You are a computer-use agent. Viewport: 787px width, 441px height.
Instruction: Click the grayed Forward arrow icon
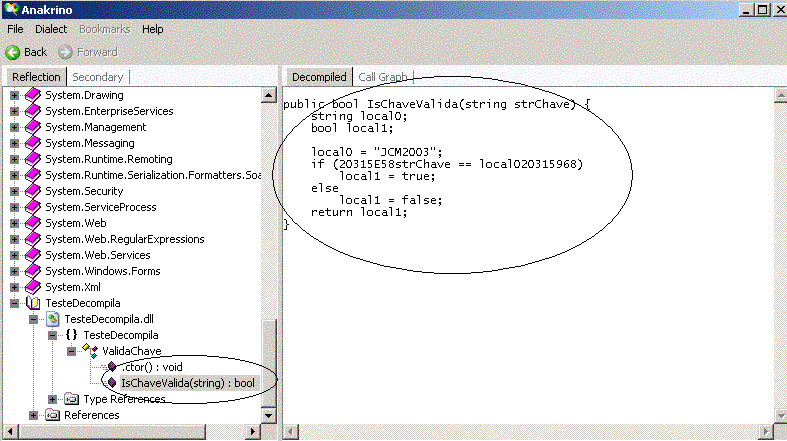click(x=65, y=52)
